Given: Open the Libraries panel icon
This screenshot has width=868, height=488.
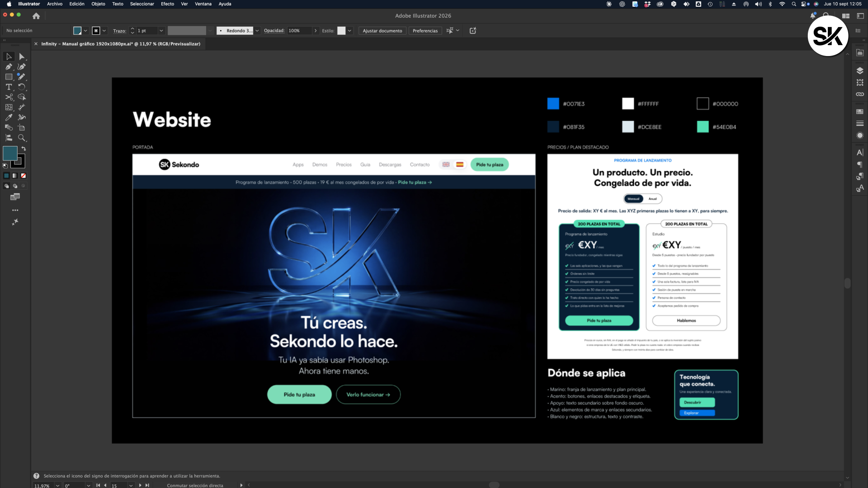Looking at the screenshot, I should [x=860, y=53].
